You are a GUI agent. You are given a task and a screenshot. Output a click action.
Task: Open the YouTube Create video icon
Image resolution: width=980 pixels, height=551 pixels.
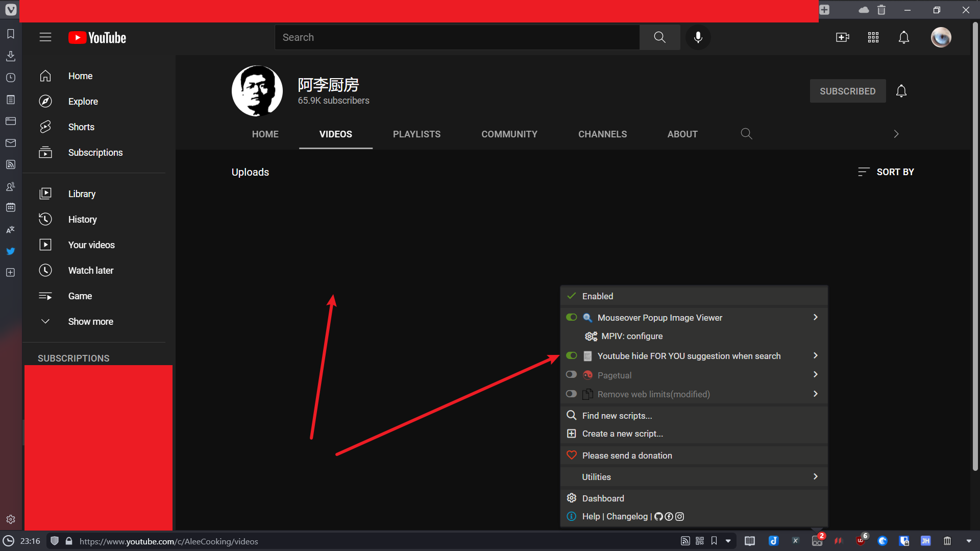(842, 37)
